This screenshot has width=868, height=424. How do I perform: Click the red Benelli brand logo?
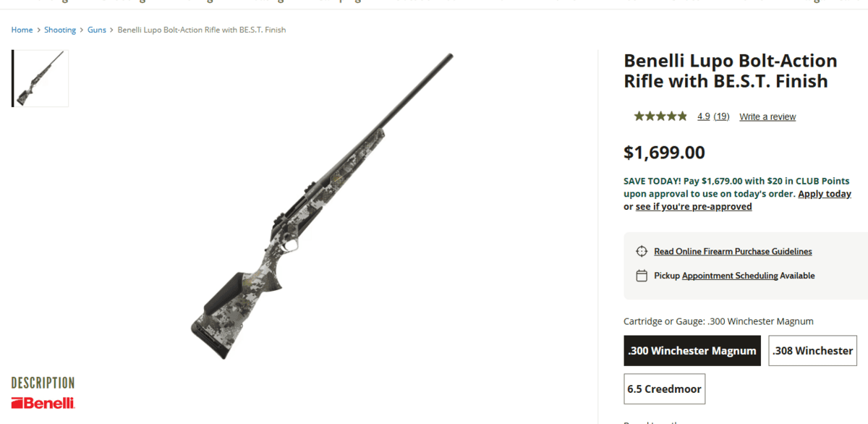point(43,403)
